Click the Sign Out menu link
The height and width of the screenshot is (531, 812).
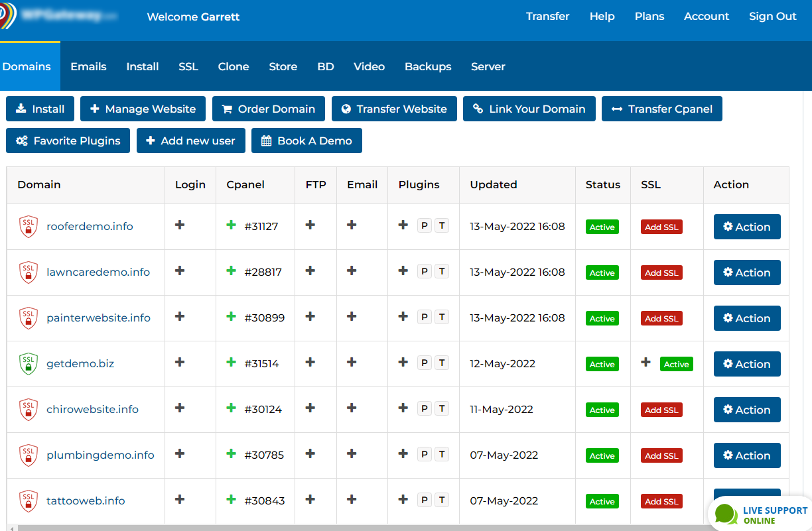coord(772,17)
